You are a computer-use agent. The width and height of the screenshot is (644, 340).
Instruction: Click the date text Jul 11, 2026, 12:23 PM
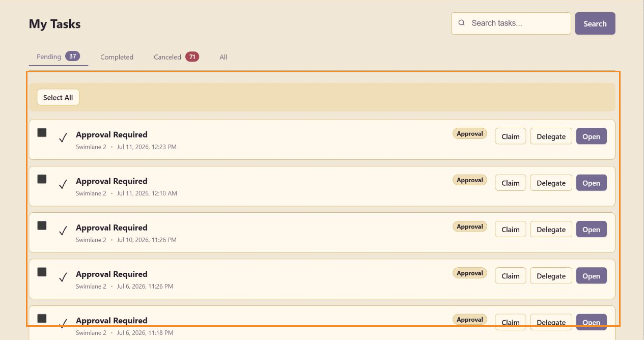(147, 147)
